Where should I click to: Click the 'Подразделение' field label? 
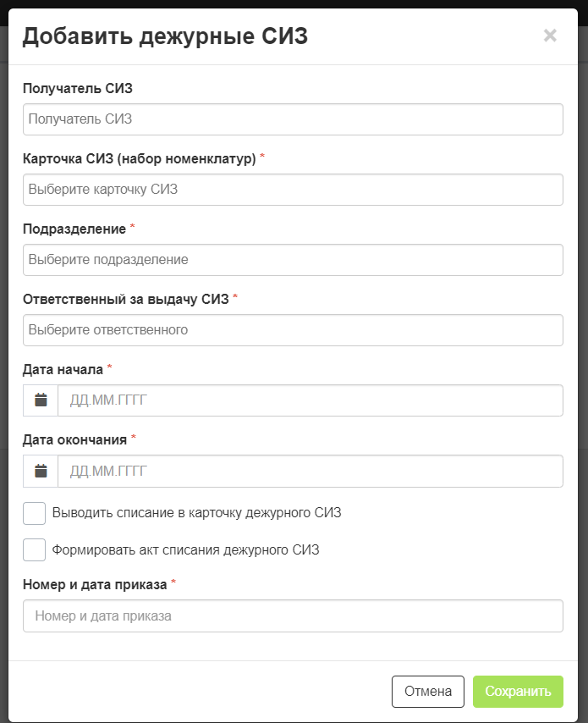click(x=74, y=229)
